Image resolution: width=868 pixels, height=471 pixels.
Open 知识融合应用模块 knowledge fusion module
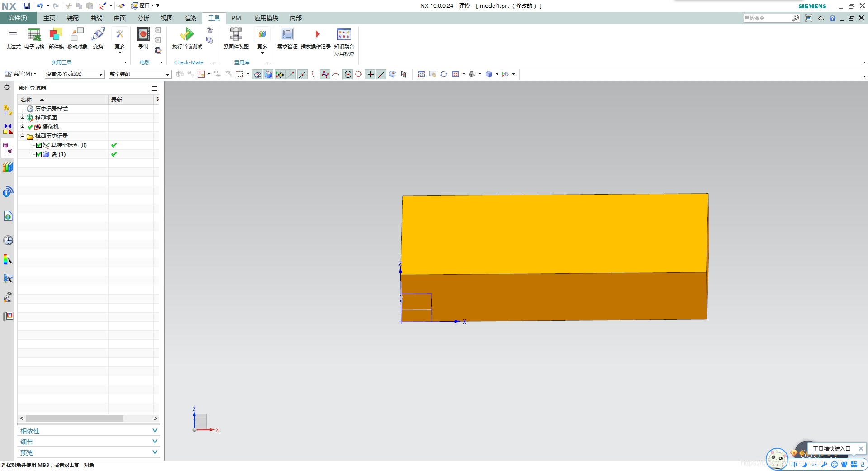point(344,42)
